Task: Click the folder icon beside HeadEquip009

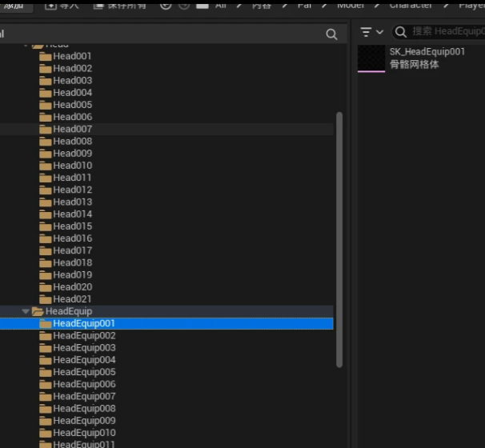Action: (x=46, y=421)
